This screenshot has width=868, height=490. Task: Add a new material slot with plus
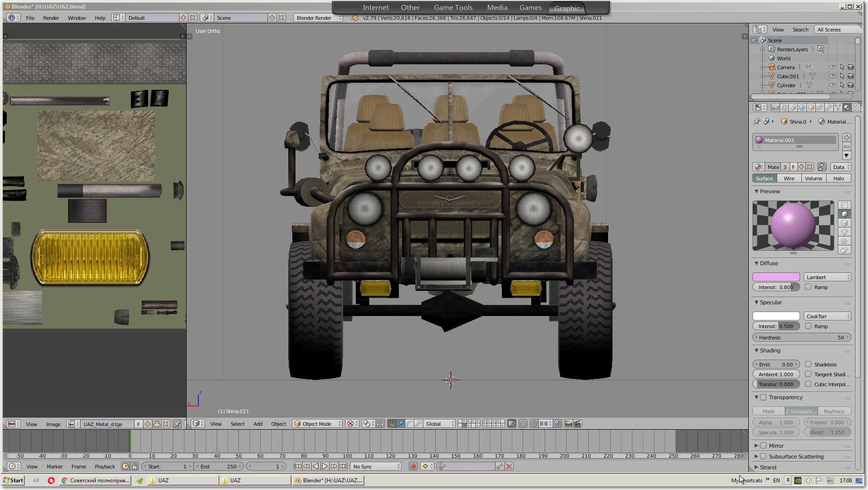847,137
